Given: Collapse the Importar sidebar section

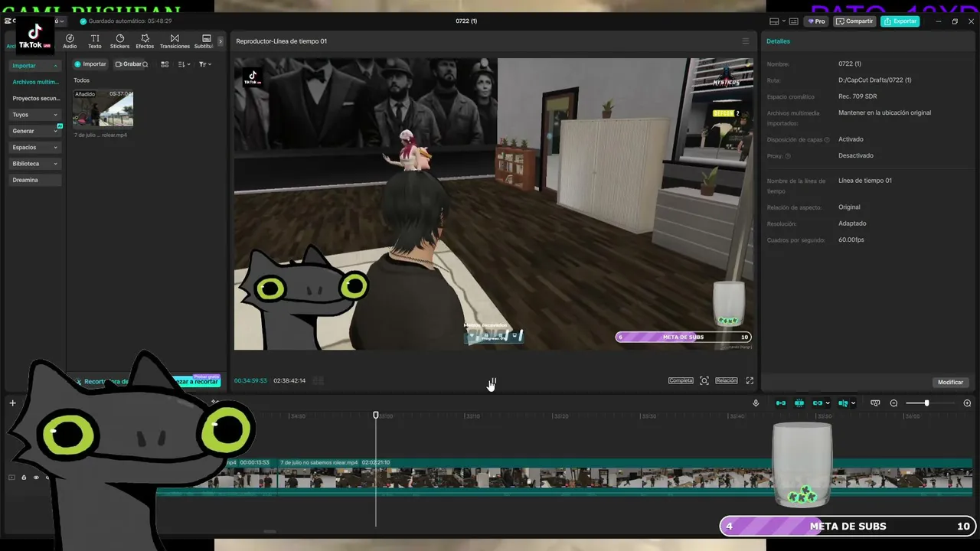Looking at the screenshot, I should tap(35, 66).
